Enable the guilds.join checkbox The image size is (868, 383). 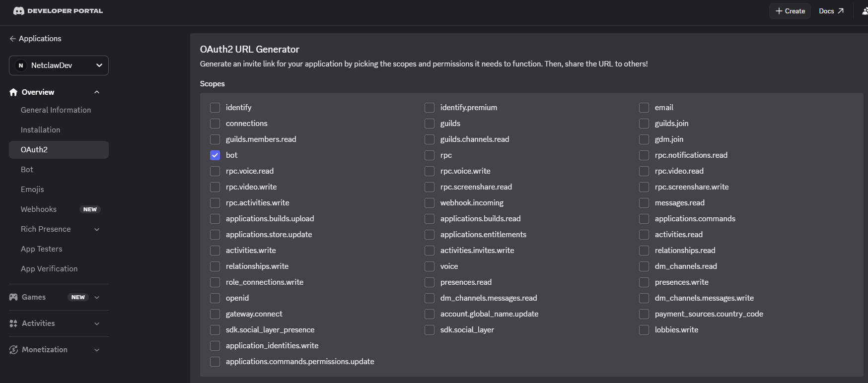point(644,124)
